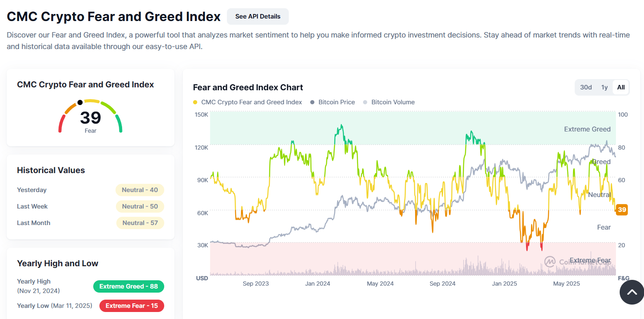Click the CoinMarketCap watermark logo in chart
This screenshot has width=644, height=319.
click(550, 262)
